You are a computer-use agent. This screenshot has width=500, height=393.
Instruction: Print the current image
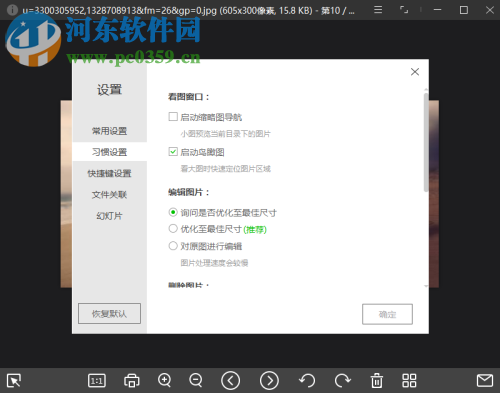(132, 380)
